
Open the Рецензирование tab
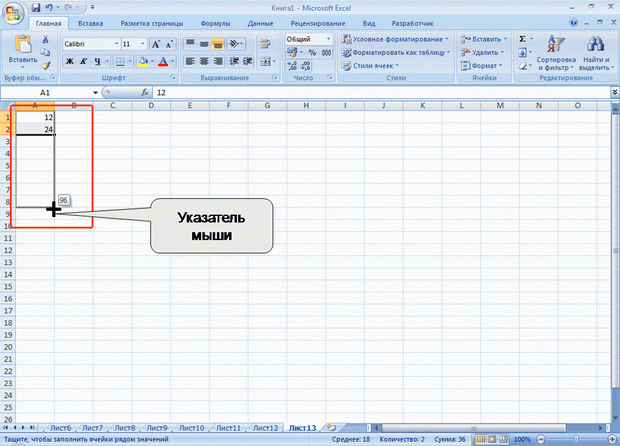(318, 23)
